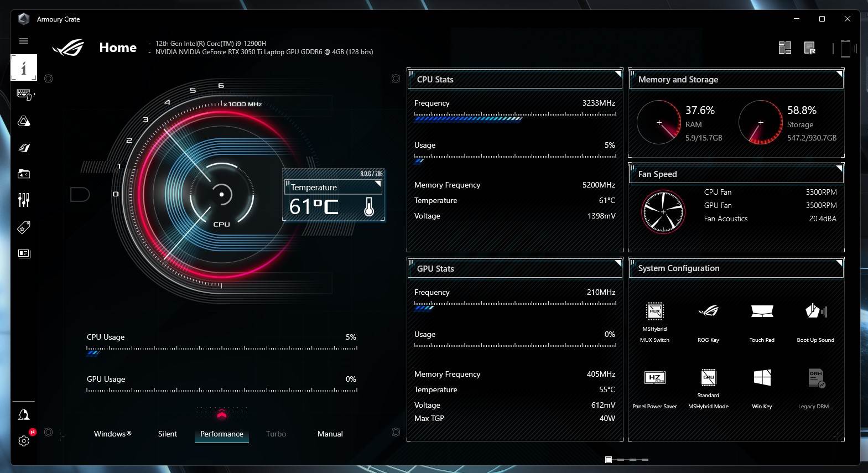The height and width of the screenshot is (473, 868).
Task: Open the Temperature widget dropdown arrow
Action: point(378,183)
